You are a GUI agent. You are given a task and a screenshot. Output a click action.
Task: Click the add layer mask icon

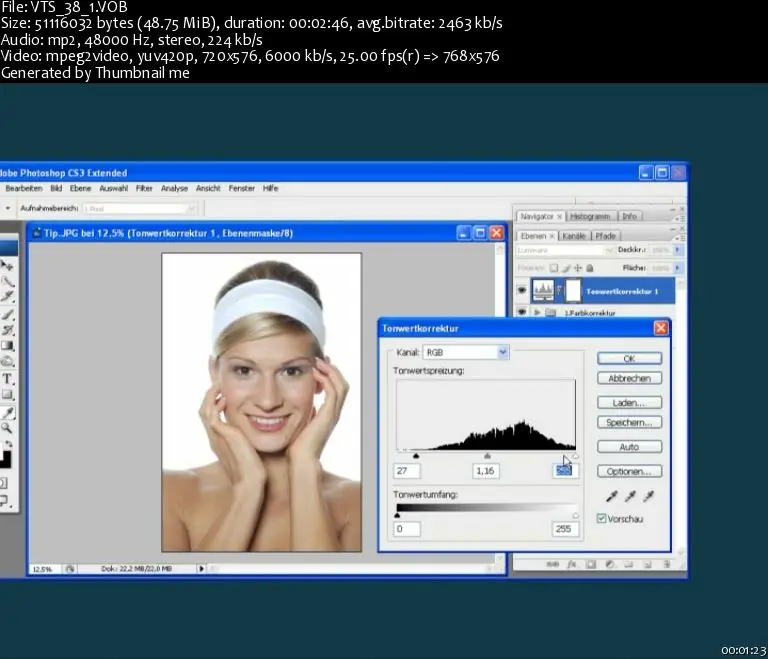(591, 564)
